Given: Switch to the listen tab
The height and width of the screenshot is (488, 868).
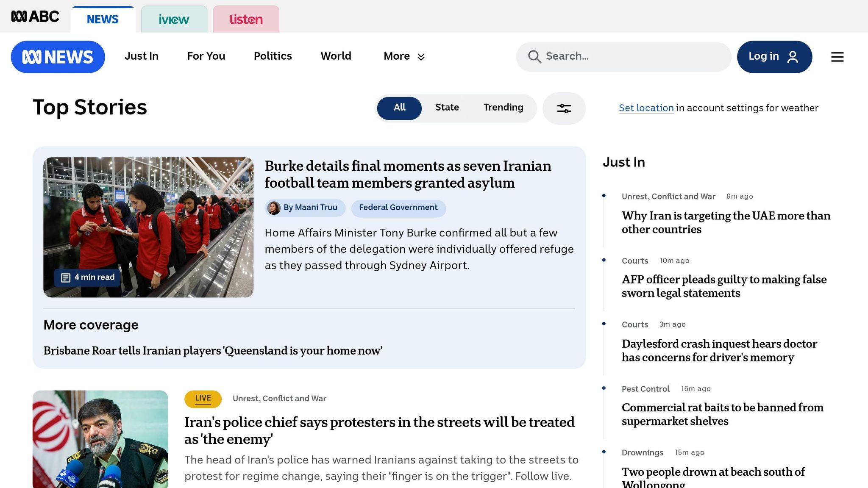Looking at the screenshot, I should point(246,19).
